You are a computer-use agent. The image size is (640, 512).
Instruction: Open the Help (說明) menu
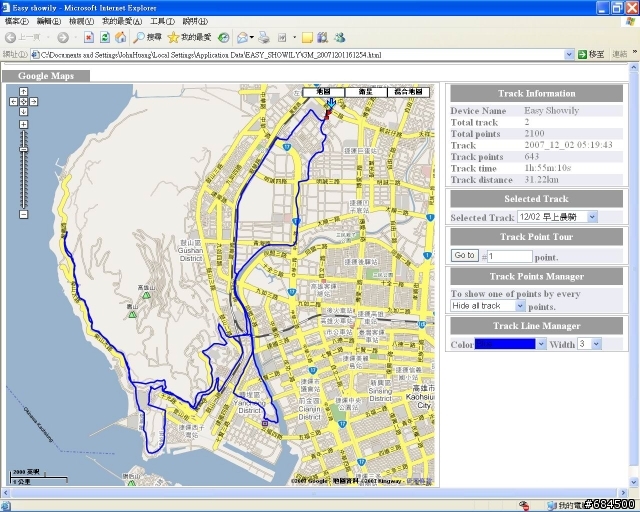[195, 21]
